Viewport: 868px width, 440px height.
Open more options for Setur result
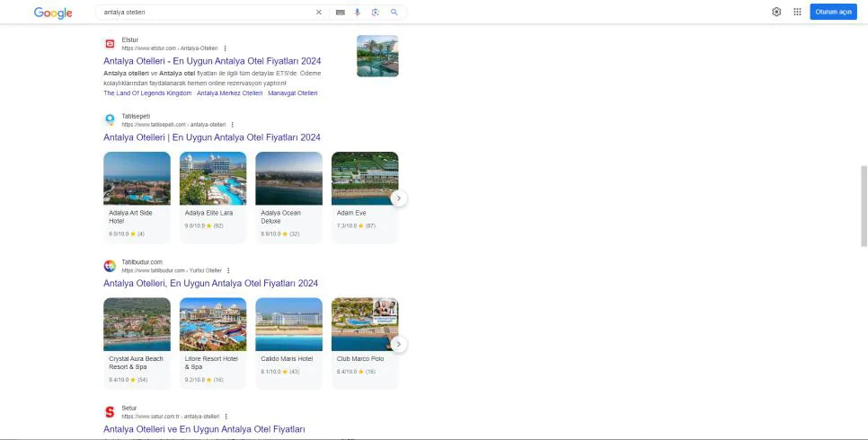226,416
